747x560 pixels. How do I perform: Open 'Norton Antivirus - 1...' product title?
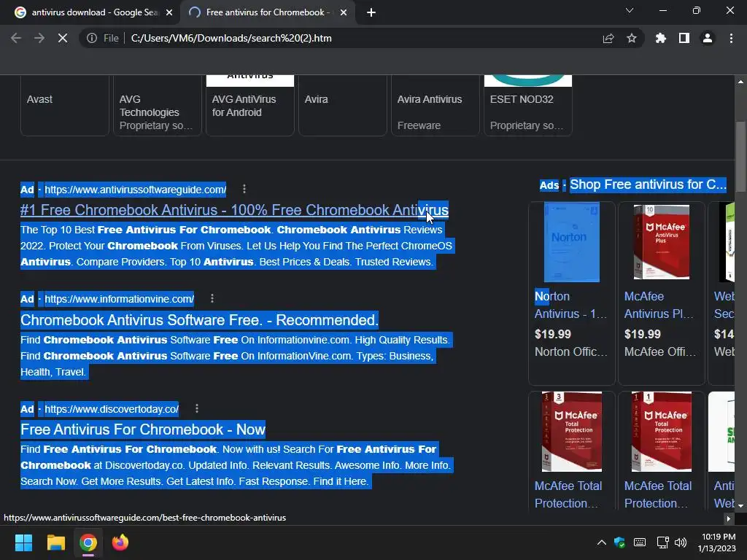[570, 305]
